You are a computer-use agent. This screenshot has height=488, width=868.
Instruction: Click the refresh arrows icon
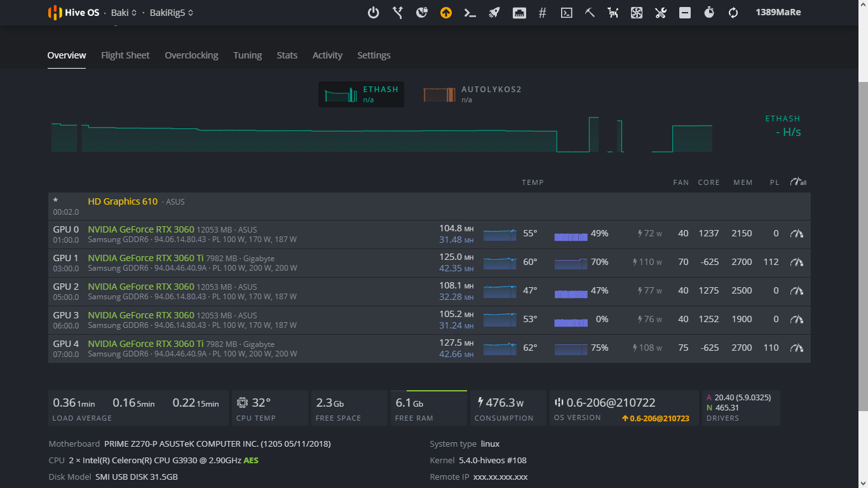[733, 13]
